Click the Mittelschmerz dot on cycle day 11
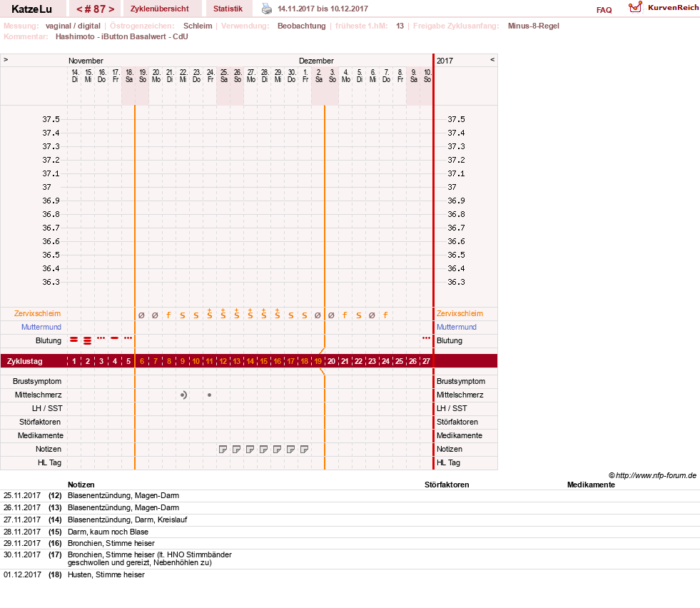 tap(209, 395)
